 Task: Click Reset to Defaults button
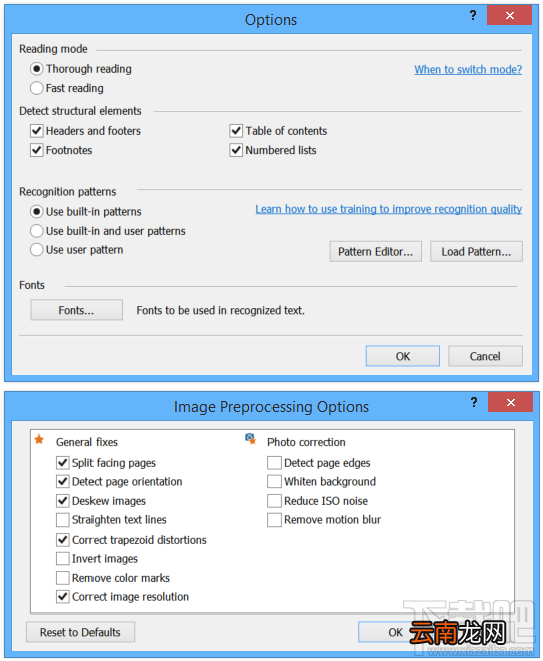point(80,632)
